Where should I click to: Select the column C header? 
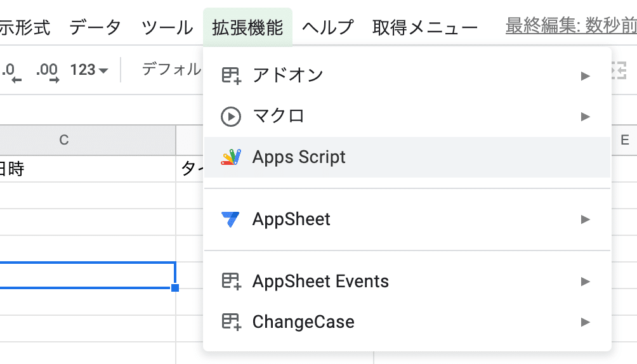(x=88, y=140)
